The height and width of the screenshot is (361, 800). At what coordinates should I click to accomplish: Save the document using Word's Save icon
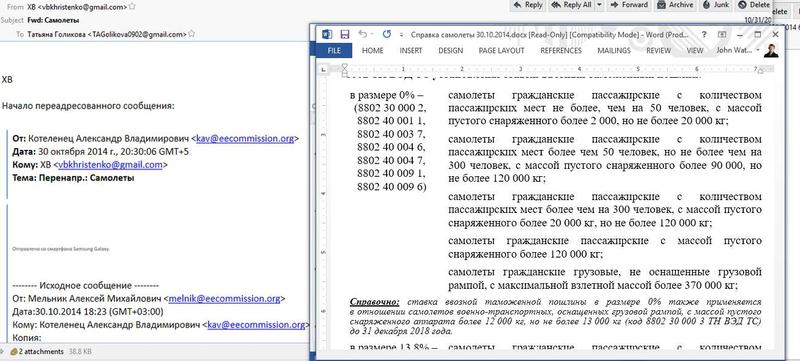[x=345, y=34]
